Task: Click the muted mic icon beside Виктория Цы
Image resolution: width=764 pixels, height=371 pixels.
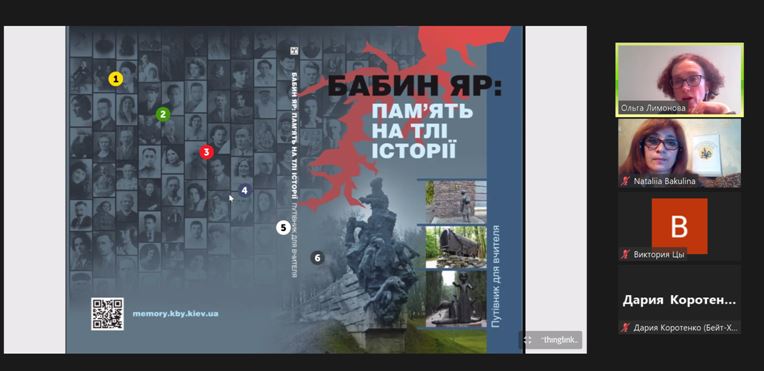Action: pos(625,254)
